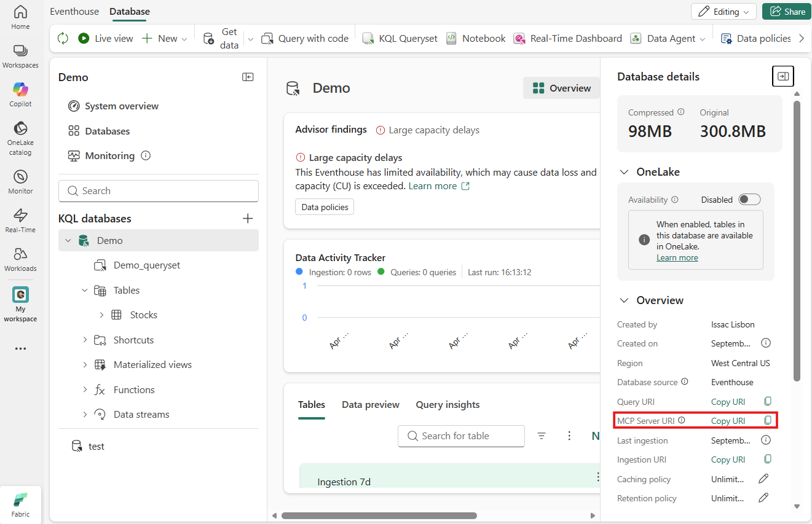
Task: Show info tooltip next to Monitoring
Action: pos(146,155)
